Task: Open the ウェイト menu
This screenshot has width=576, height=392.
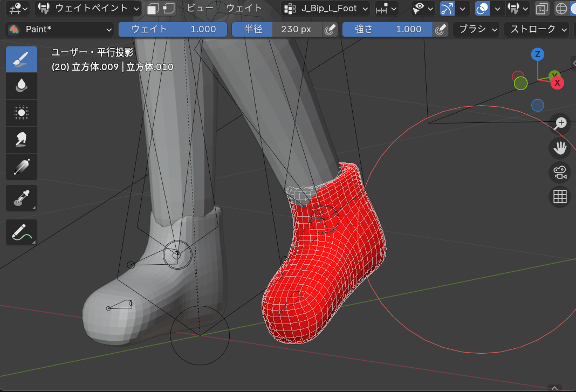Action: point(244,8)
